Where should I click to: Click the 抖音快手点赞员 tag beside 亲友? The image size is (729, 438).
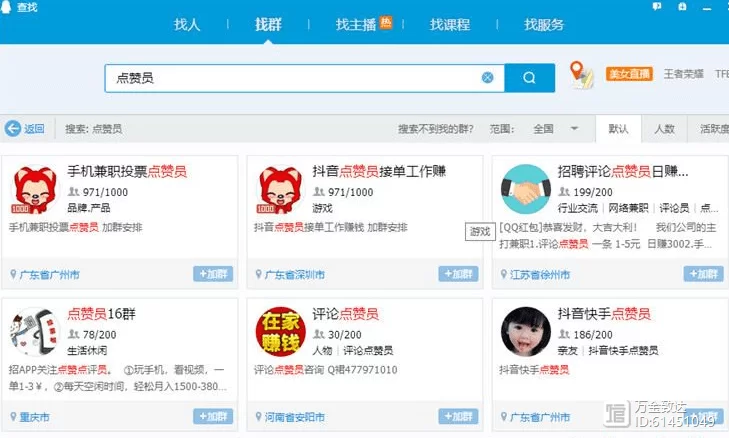[623, 350]
